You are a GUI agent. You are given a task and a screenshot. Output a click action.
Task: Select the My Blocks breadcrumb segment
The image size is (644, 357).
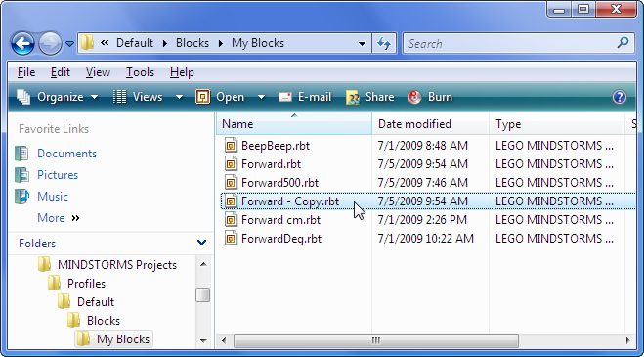point(258,43)
